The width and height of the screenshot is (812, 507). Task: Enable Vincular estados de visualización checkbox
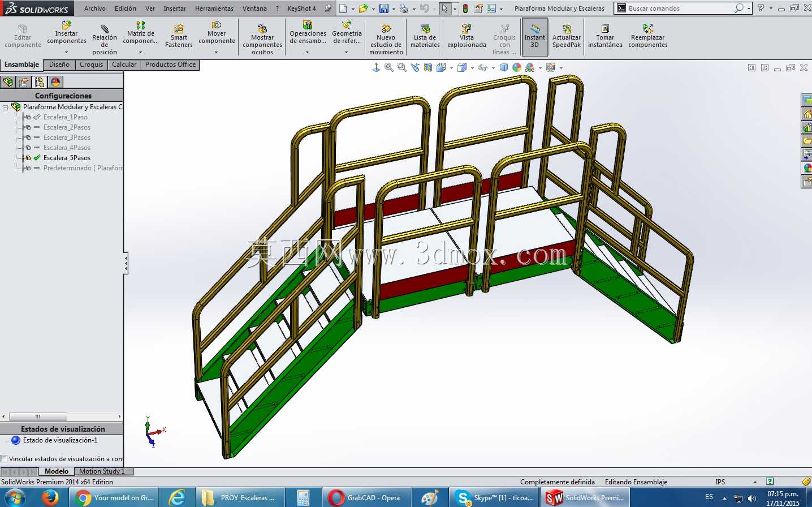4,459
